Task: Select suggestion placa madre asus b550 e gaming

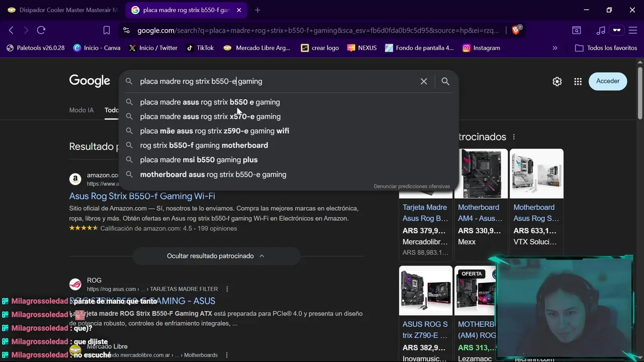Action: point(288,102)
